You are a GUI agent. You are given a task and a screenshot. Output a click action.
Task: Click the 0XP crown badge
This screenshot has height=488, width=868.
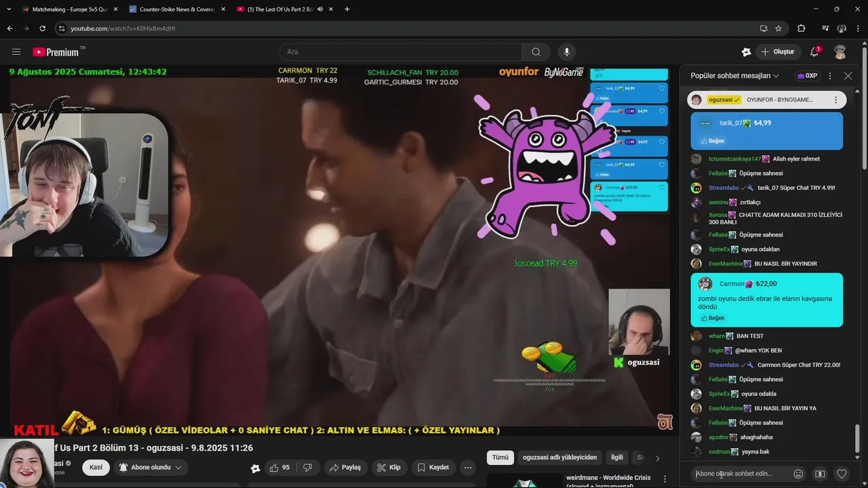click(808, 76)
